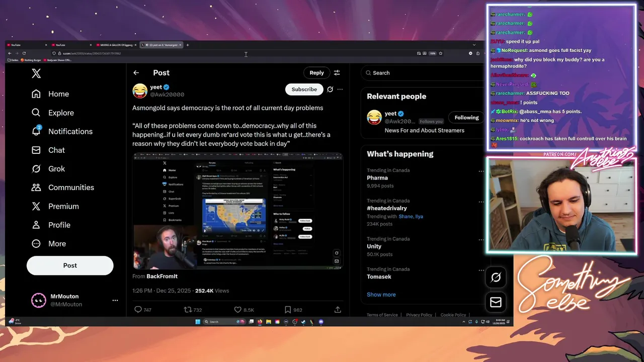Open the BackFromIt source link
644x362 pixels.
pos(162,276)
